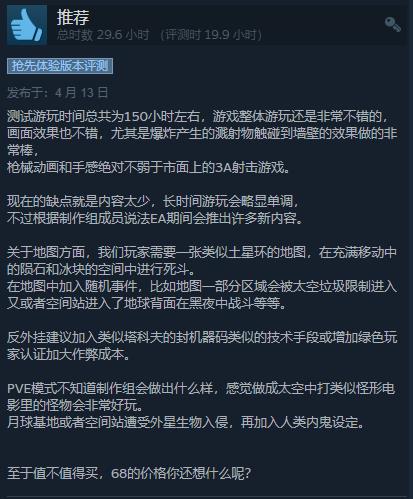The width and height of the screenshot is (413, 499).
Task: Click the 发布于：4 月 13 日 date
Action: click(58, 92)
